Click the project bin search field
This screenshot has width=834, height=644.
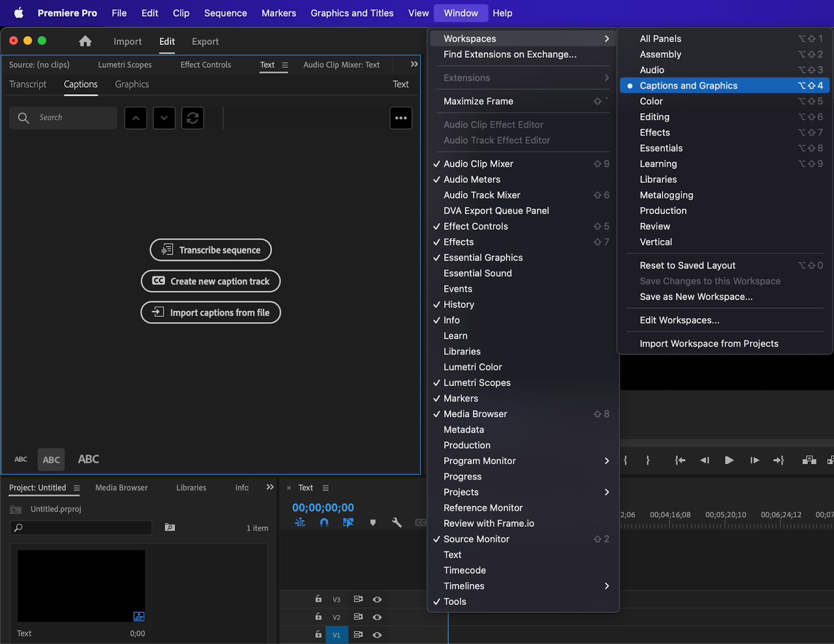(81, 528)
